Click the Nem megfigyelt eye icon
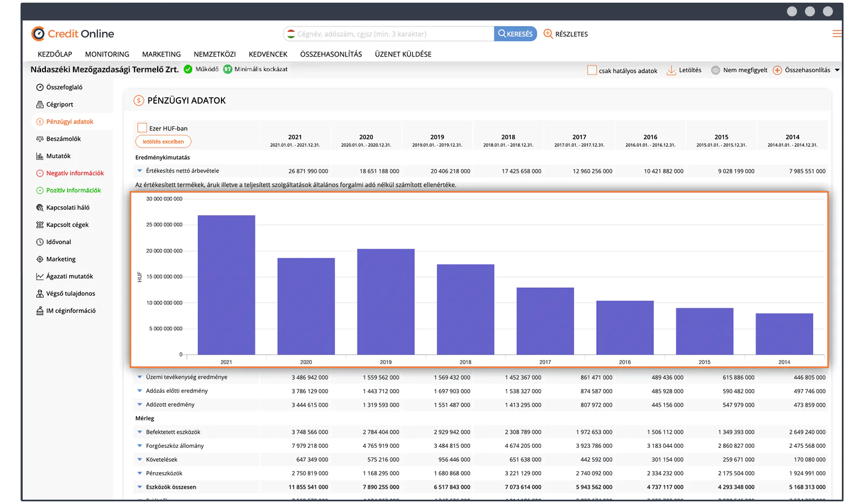This screenshot has width=864, height=504. click(x=715, y=71)
